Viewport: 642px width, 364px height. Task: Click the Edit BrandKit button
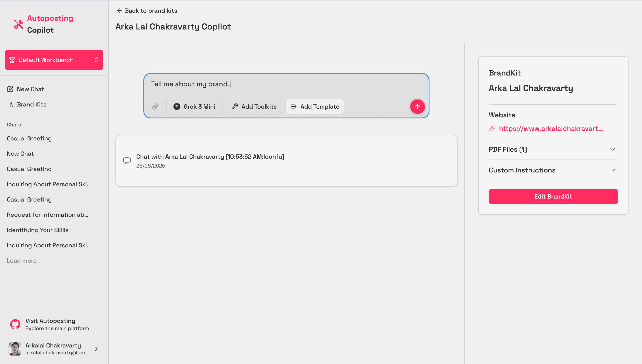(x=553, y=196)
